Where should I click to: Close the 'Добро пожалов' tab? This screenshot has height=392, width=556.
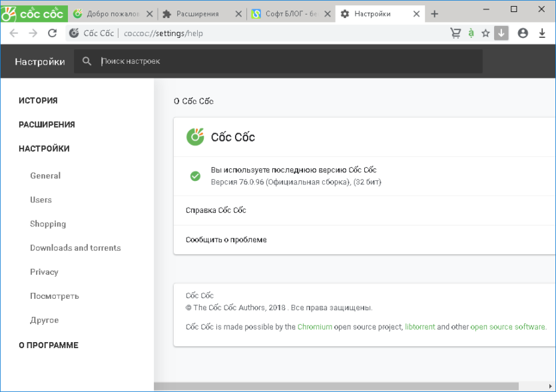pyautogui.click(x=150, y=14)
